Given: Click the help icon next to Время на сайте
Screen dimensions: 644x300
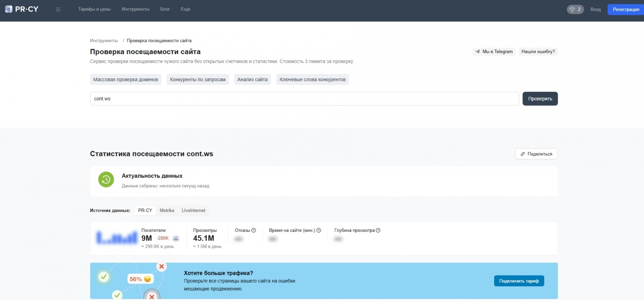Looking at the screenshot, I should (319, 230).
